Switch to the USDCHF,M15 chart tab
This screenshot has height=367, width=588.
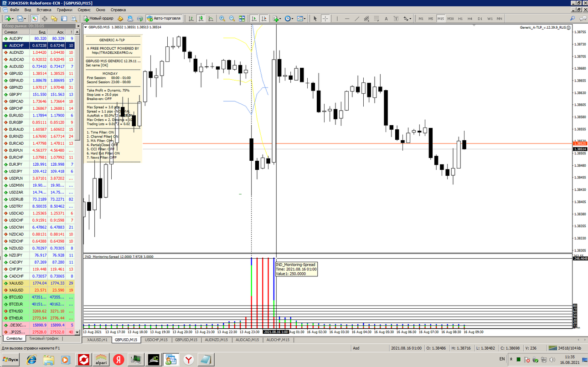(156, 340)
